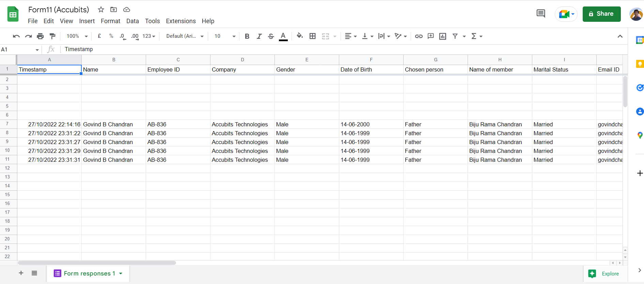The image size is (644, 284).
Task: Open Google Tasks side panel
Action: tap(640, 88)
